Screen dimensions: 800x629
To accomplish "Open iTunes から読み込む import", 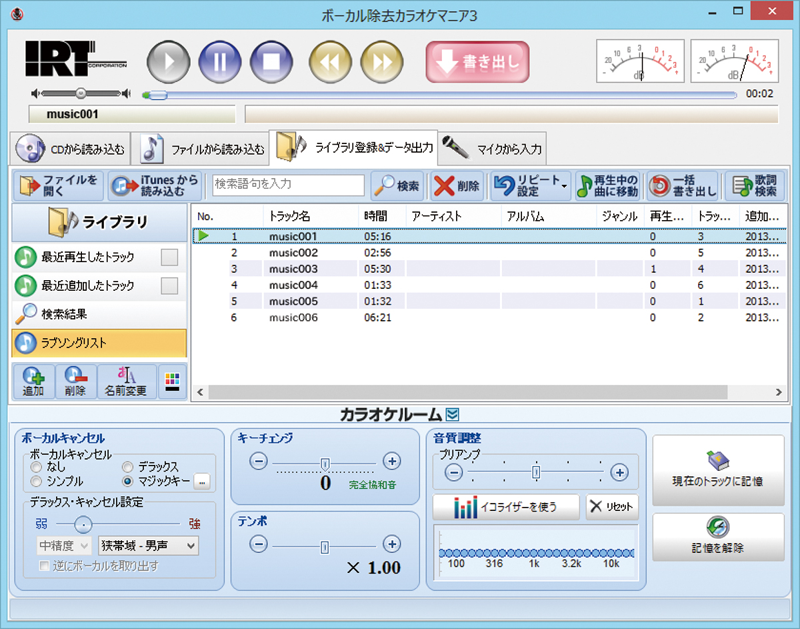I will pos(155,186).
